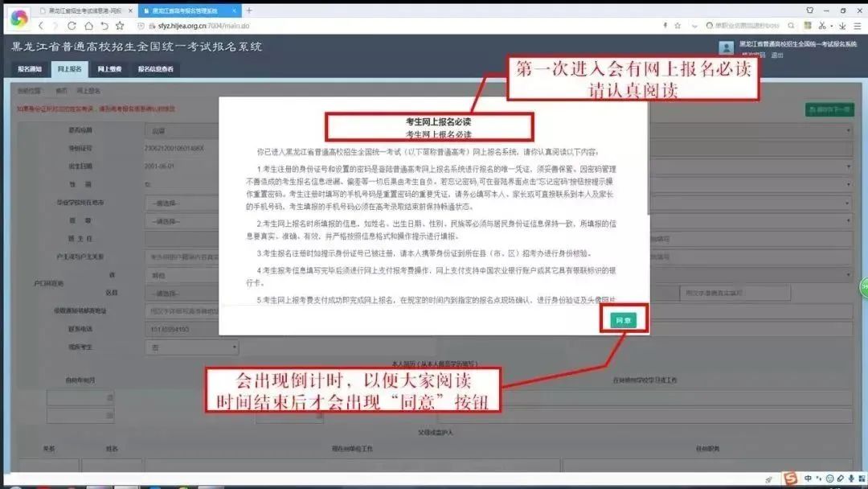
Task: Click the 考生网上报名必读 dialog heading
Action: [x=439, y=121]
